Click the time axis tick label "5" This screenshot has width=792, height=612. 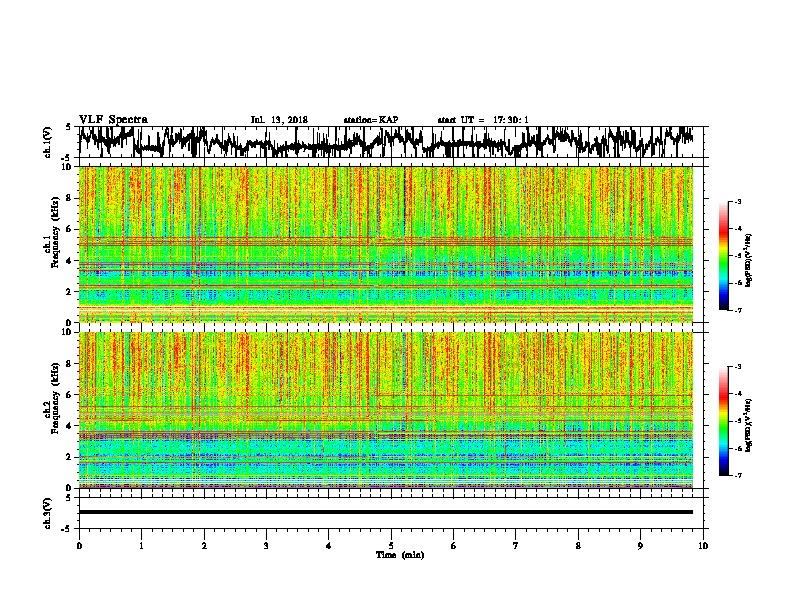click(391, 546)
